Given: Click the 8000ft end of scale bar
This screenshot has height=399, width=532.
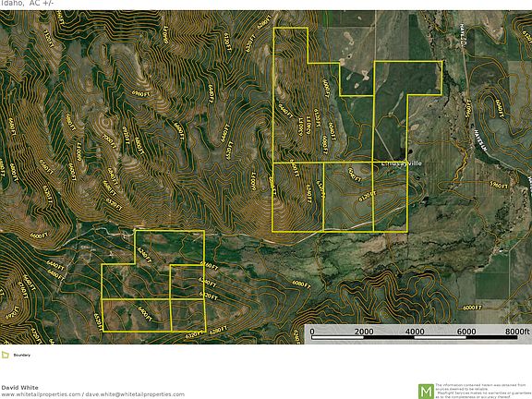Looking at the screenshot, I should (x=517, y=332).
